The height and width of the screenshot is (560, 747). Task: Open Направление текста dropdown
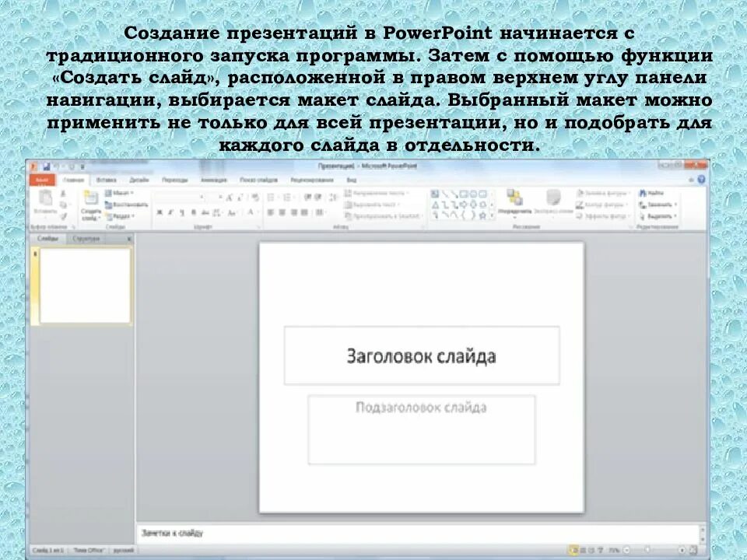click(377, 194)
